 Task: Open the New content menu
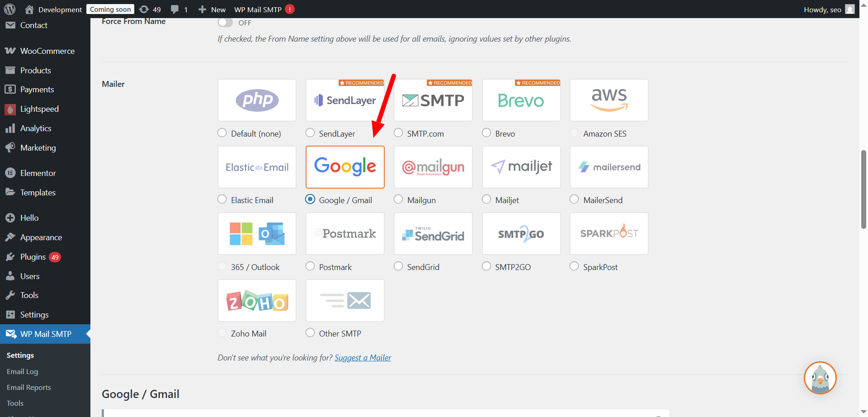click(212, 9)
